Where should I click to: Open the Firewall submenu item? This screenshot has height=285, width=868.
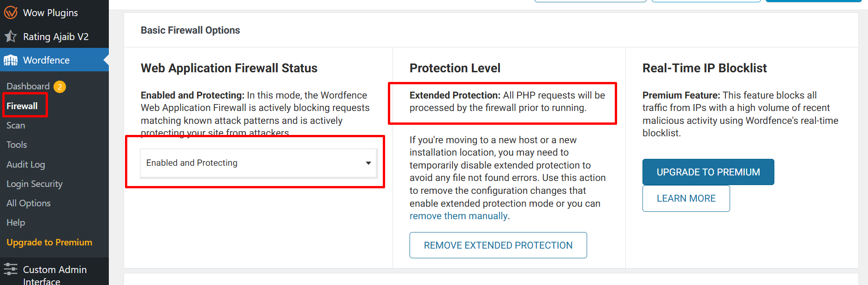tap(22, 106)
